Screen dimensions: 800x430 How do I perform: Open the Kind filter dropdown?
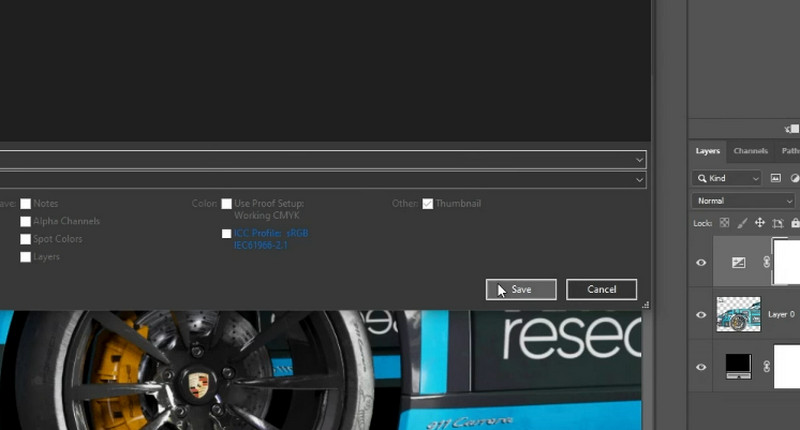pos(727,178)
